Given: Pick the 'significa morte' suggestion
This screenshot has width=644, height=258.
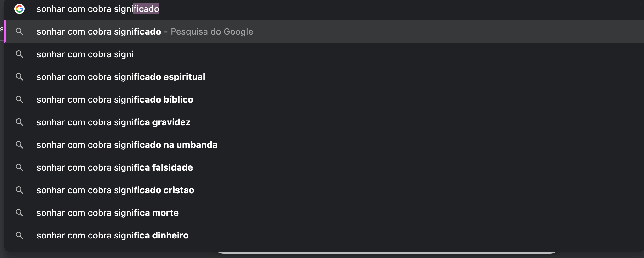Looking at the screenshot, I should pyautogui.click(x=325, y=213).
